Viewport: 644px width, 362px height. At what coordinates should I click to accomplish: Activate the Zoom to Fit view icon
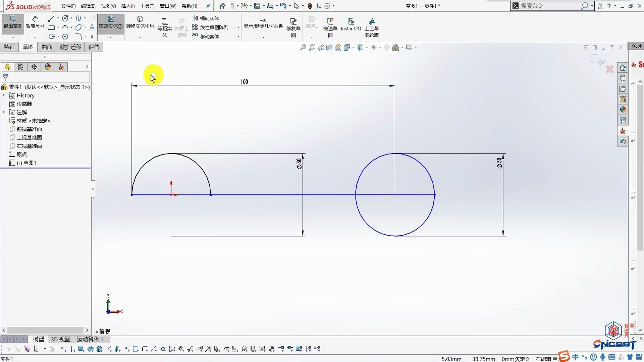pyautogui.click(x=303, y=47)
